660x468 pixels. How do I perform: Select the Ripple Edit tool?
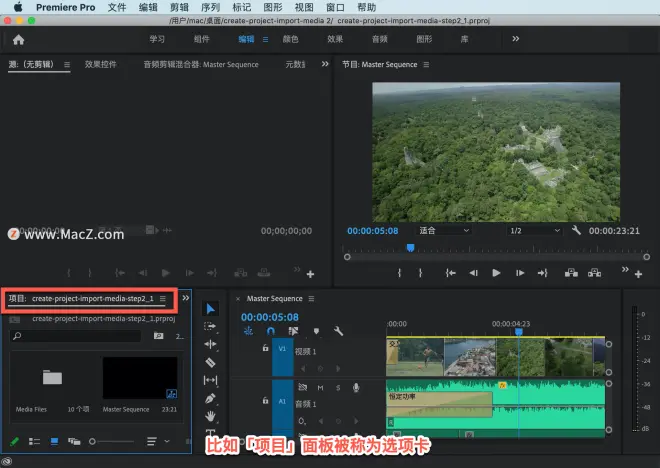coord(210,344)
